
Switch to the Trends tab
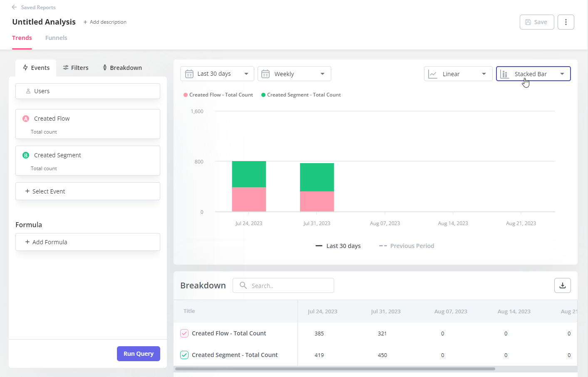pyautogui.click(x=22, y=38)
